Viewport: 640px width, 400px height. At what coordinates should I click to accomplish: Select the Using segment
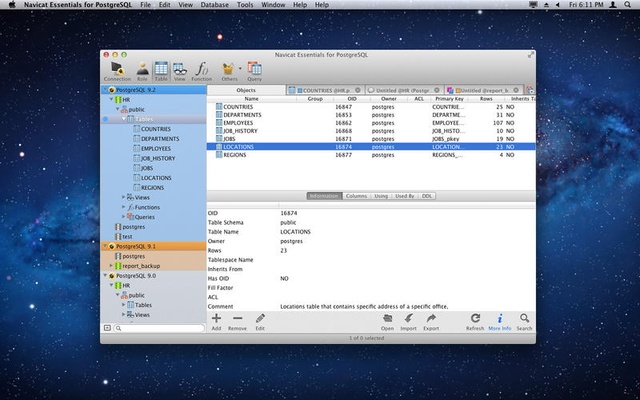click(381, 196)
